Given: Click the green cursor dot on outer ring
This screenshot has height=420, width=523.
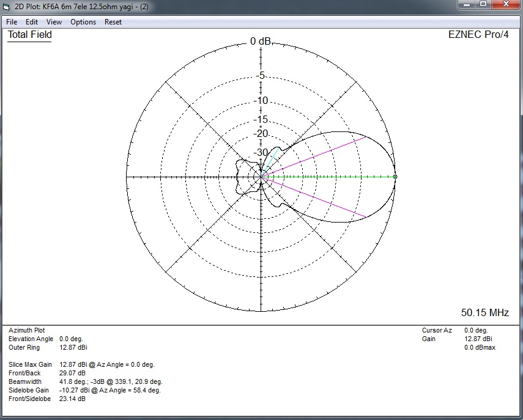Looking at the screenshot, I should point(395,177).
